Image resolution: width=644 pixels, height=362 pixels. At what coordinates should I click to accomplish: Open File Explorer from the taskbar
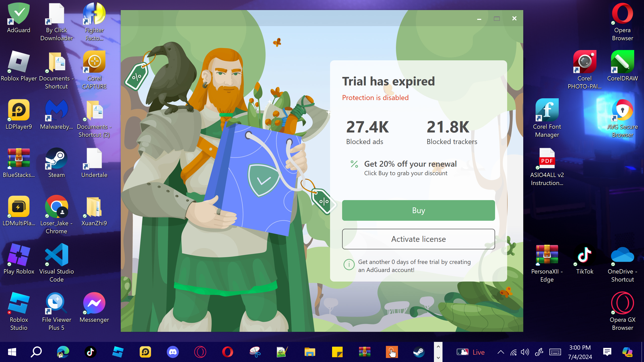[x=310, y=352]
